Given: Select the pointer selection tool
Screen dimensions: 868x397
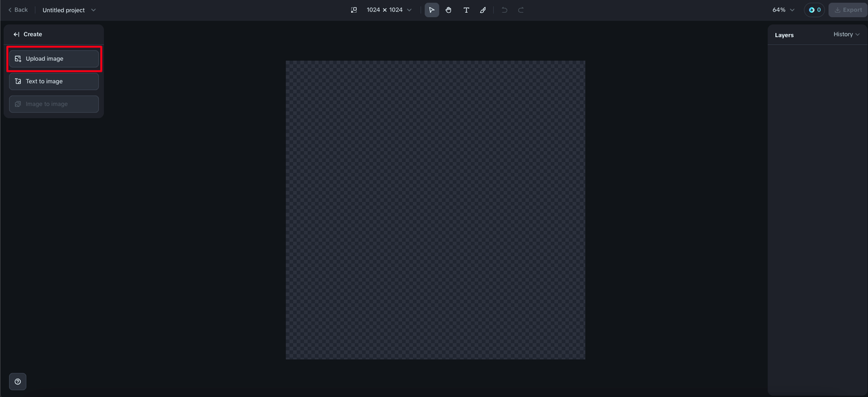Looking at the screenshot, I should click(432, 10).
